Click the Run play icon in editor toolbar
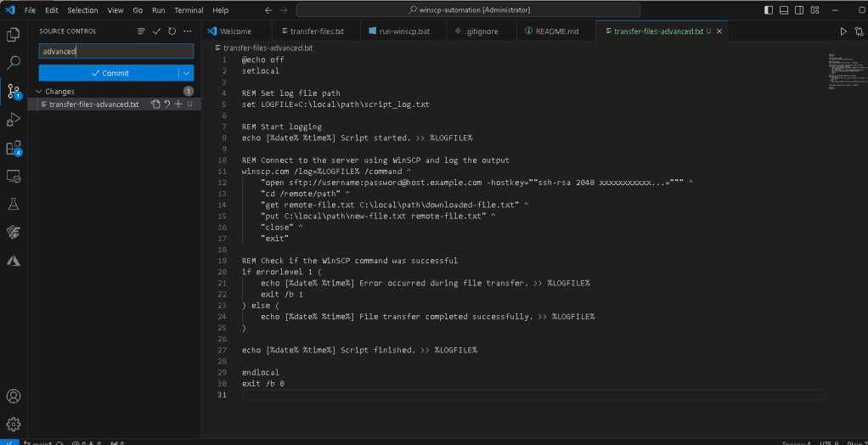Image resolution: width=868 pixels, height=445 pixels. [843, 31]
